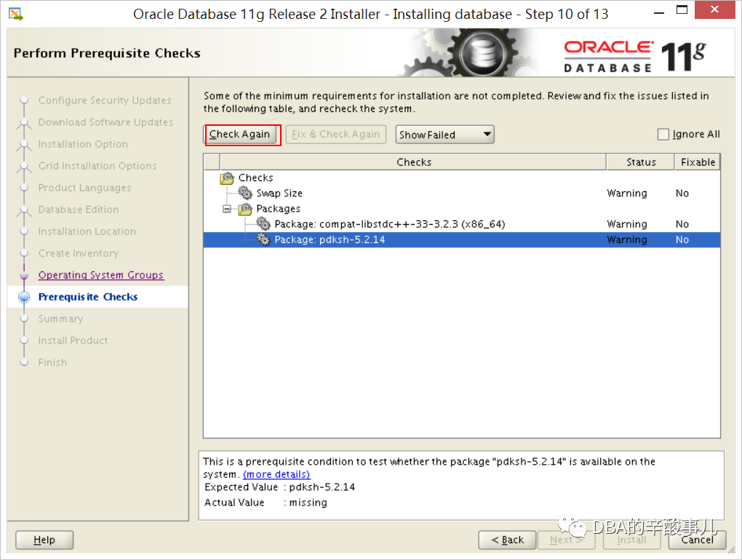Click the Fixable column header

click(698, 162)
